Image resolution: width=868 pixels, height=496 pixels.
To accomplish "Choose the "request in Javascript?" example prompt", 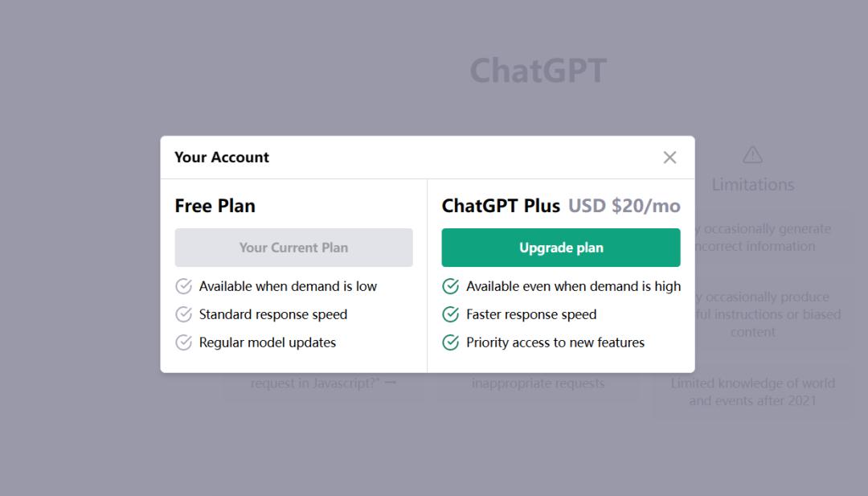I will tap(323, 383).
